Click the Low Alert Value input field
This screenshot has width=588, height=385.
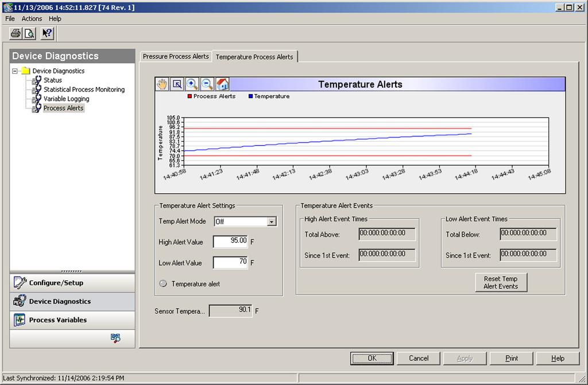click(230, 262)
